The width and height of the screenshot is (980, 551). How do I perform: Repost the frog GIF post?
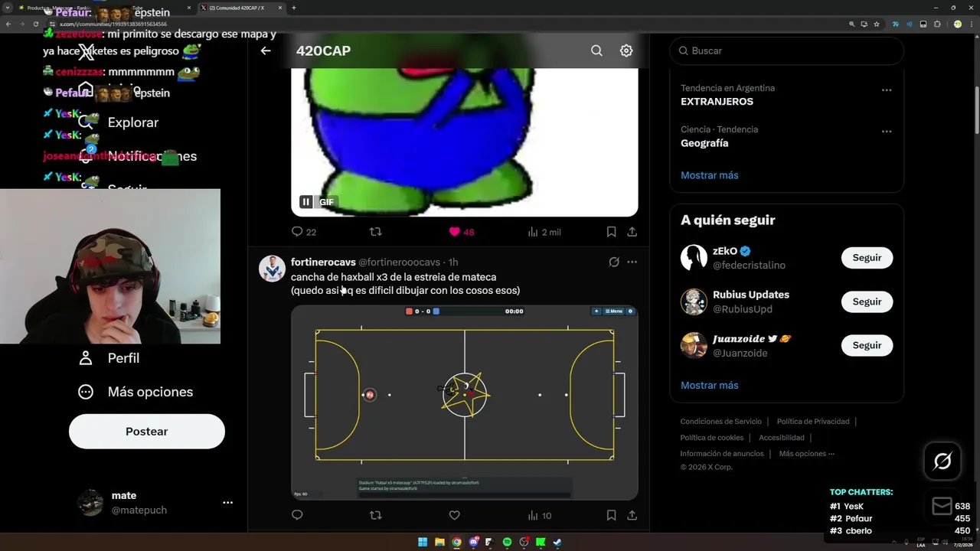(x=375, y=232)
